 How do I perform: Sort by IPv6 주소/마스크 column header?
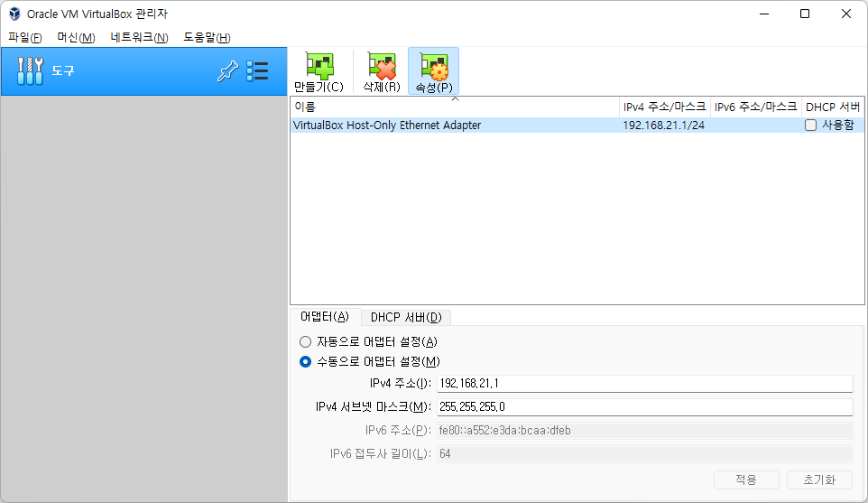click(x=755, y=107)
